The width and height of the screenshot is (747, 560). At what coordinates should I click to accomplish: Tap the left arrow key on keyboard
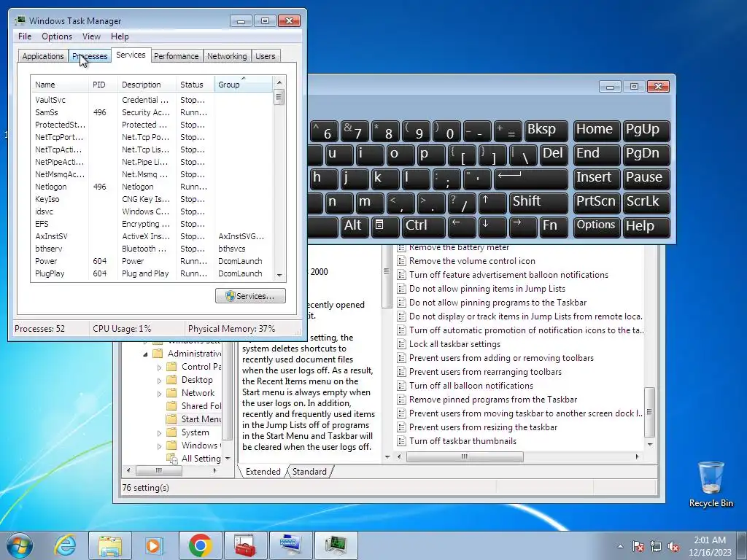(462, 226)
